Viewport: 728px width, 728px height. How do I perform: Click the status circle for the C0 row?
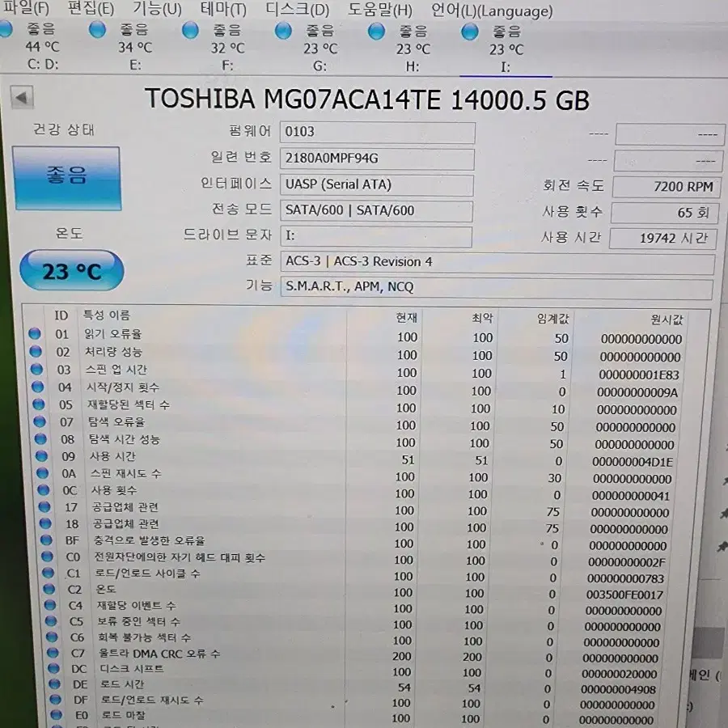click(x=47, y=556)
